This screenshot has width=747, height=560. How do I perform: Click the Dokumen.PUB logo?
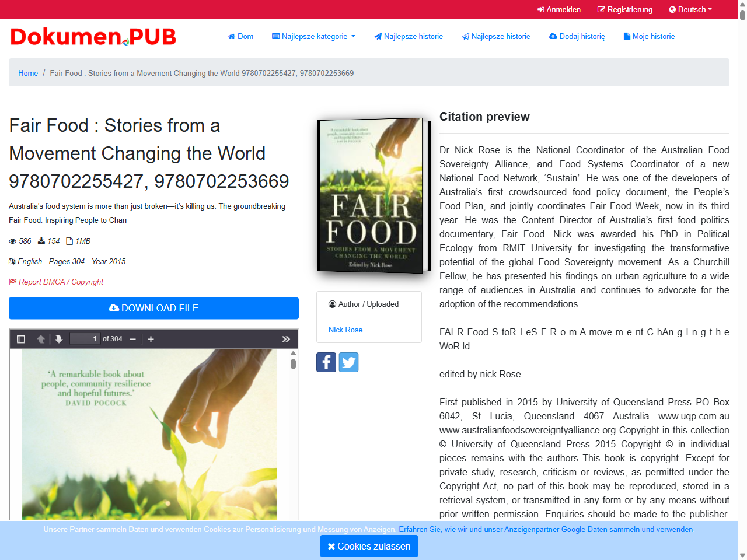point(93,37)
